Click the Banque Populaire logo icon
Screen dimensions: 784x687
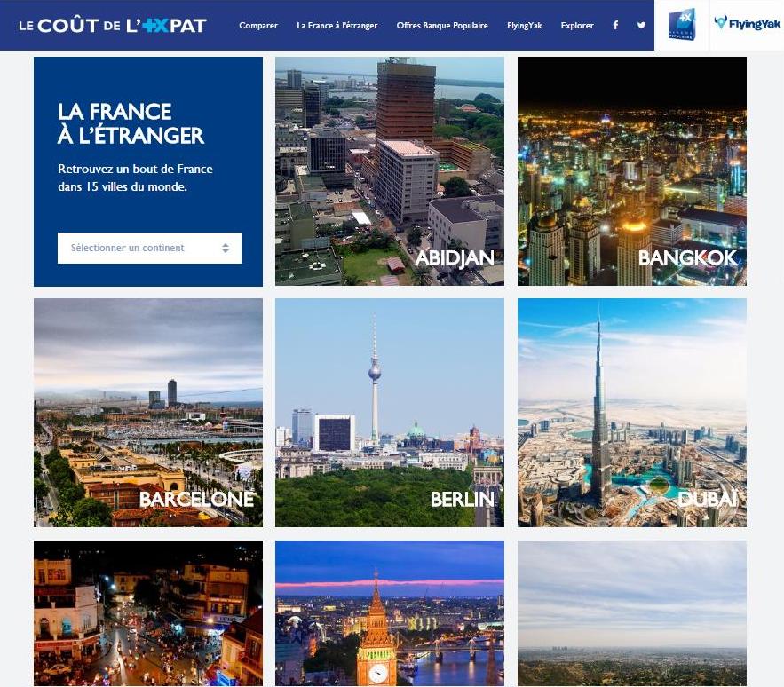(682, 25)
